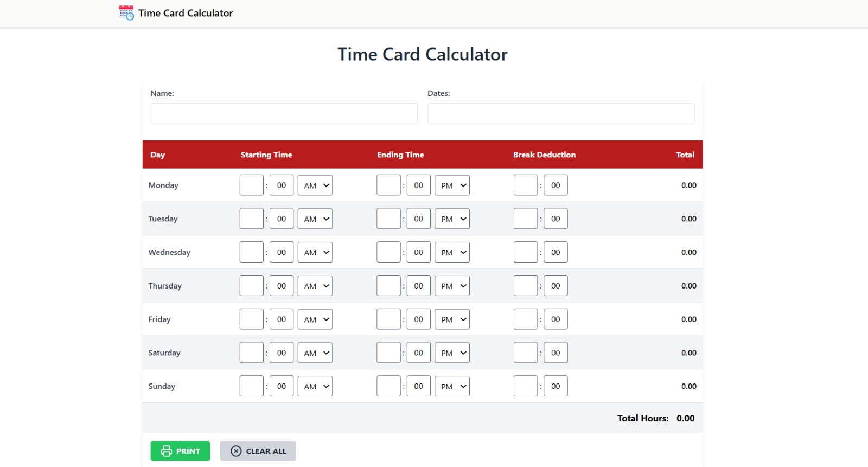Click Wednesday break deduction minutes field
This screenshot has height=467, width=868.
pos(556,252)
